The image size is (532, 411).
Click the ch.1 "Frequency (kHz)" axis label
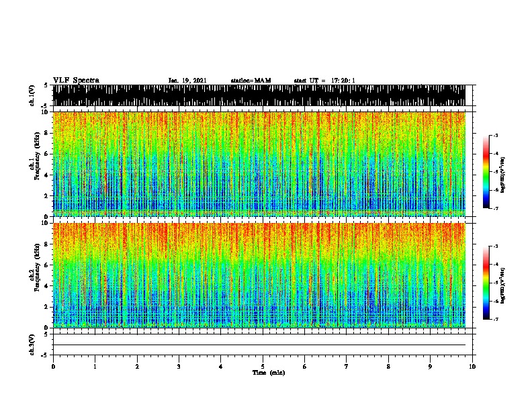(x=37, y=156)
